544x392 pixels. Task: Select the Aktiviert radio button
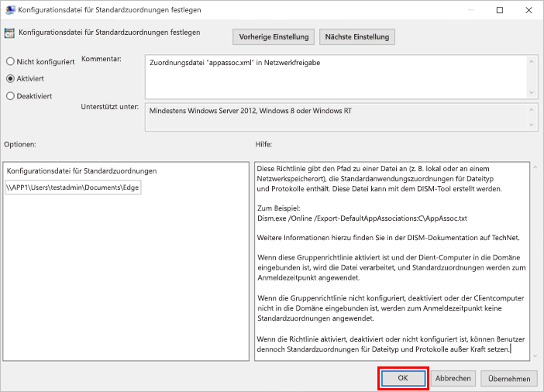10,79
